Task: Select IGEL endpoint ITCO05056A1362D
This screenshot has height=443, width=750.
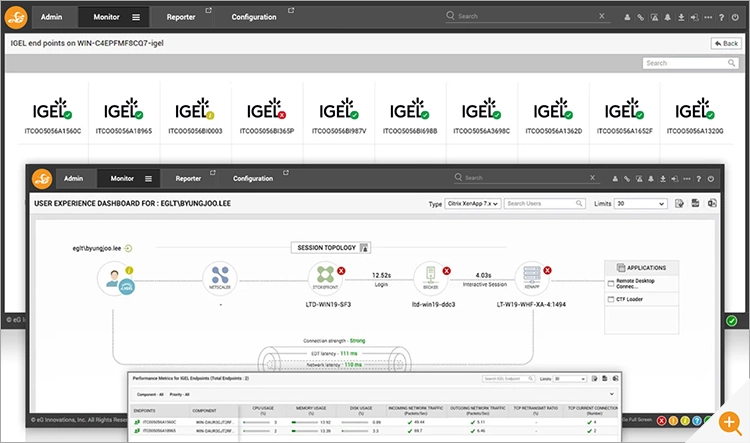Action: tap(553, 116)
